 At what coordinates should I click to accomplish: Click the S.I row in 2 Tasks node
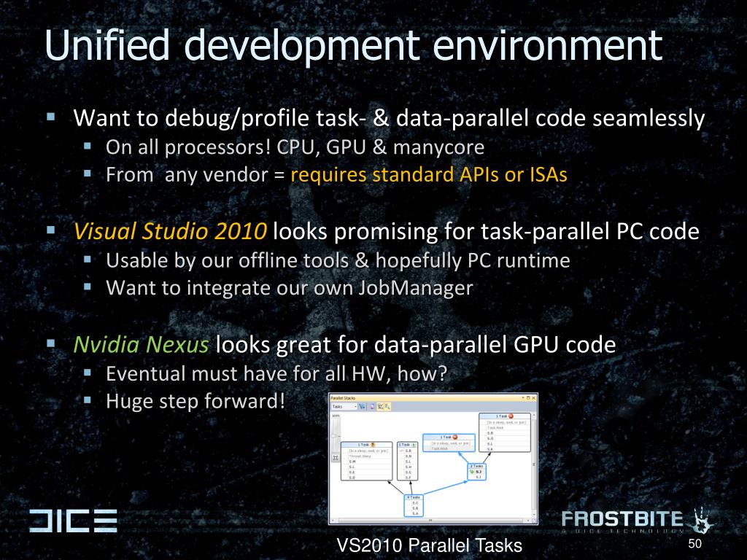pos(476,477)
